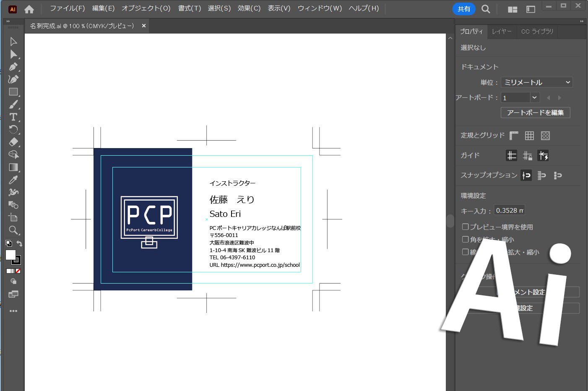Open the 単位 ミリメートル dropdown

(x=537, y=82)
